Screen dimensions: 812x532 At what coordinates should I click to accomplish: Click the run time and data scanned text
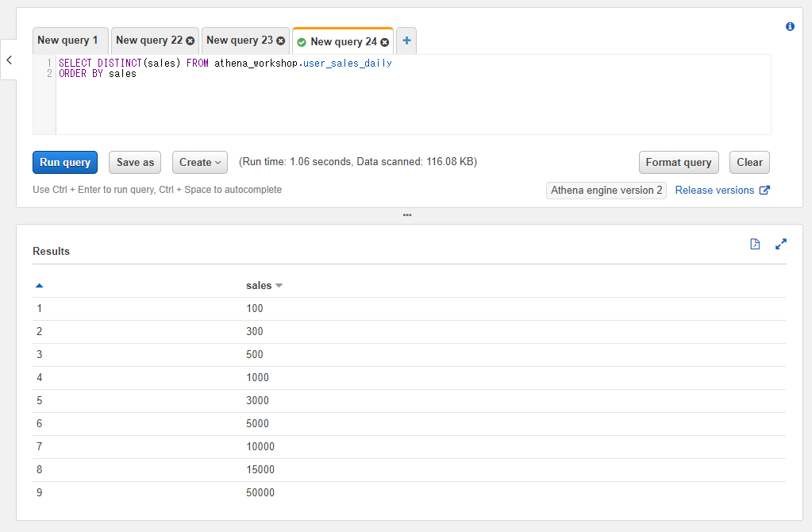358,162
